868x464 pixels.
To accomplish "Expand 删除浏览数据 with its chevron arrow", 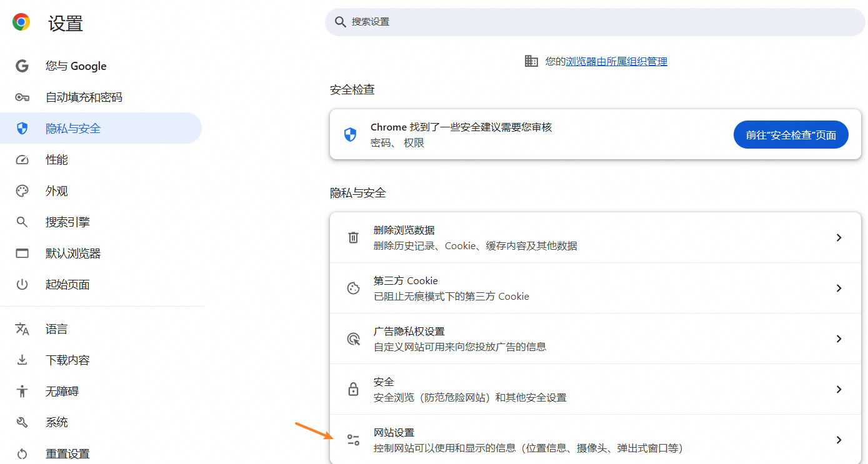I will [839, 237].
